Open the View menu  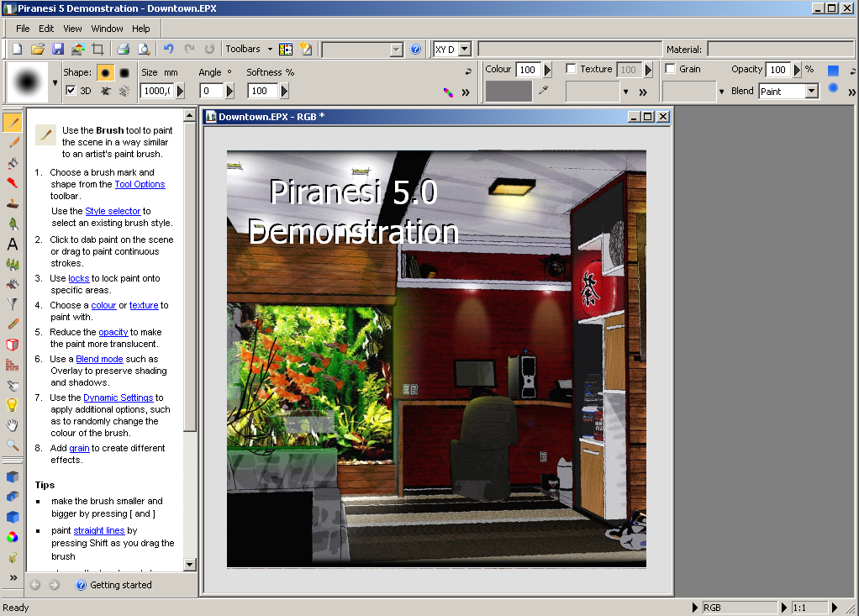[72, 29]
